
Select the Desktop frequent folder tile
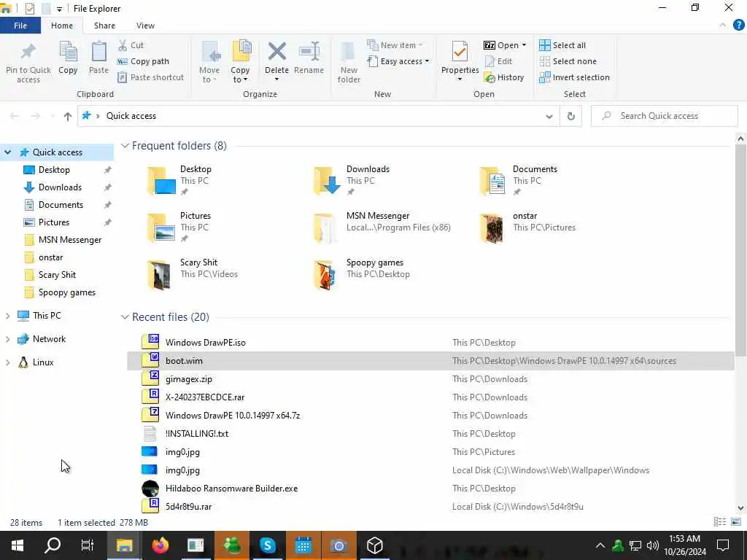pyautogui.click(x=179, y=181)
